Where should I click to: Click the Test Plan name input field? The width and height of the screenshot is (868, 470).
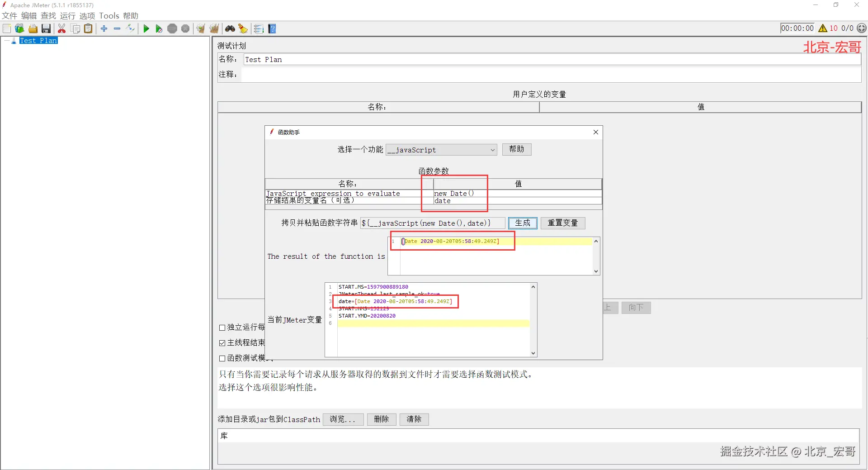point(552,60)
